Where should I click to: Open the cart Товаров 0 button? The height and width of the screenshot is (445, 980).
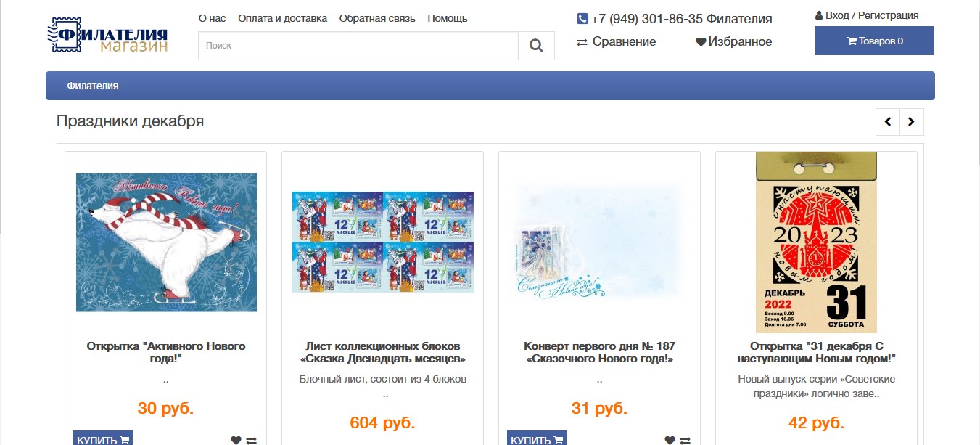pyautogui.click(x=875, y=41)
